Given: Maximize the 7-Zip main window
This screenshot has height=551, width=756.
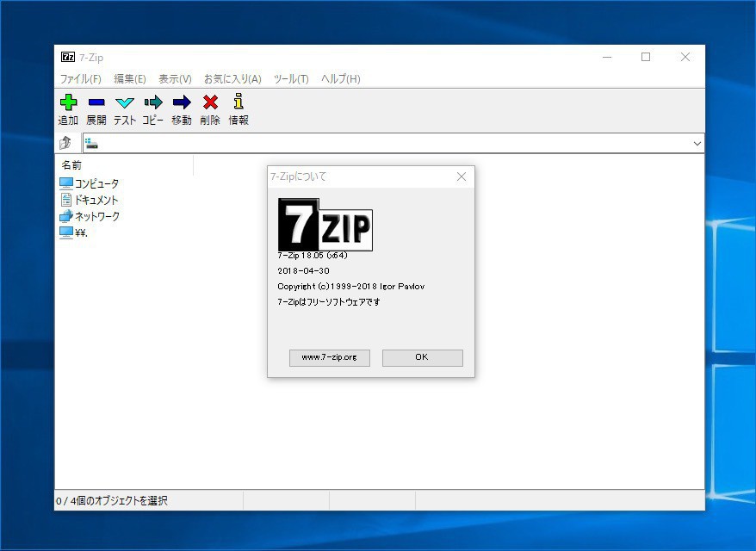Looking at the screenshot, I should pyautogui.click(x=646, y=57).
